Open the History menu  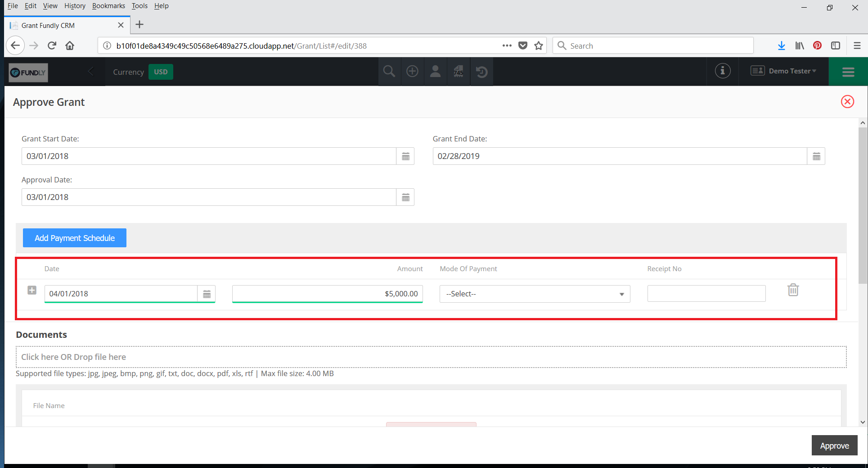75,6
